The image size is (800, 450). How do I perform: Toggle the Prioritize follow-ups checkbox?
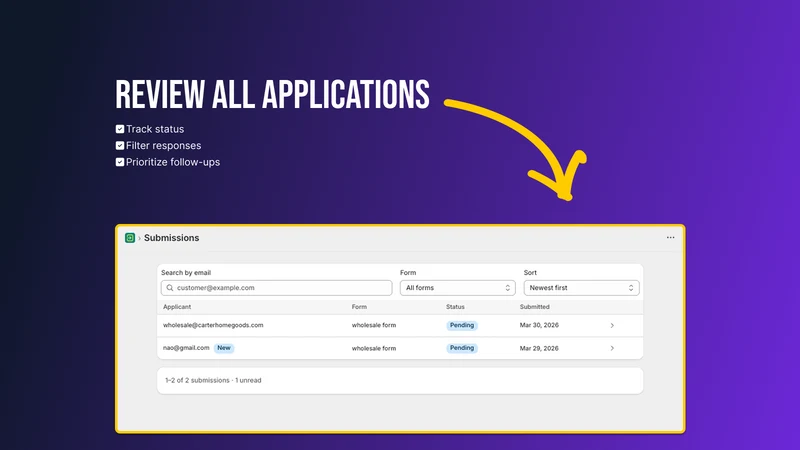point(120,162)
